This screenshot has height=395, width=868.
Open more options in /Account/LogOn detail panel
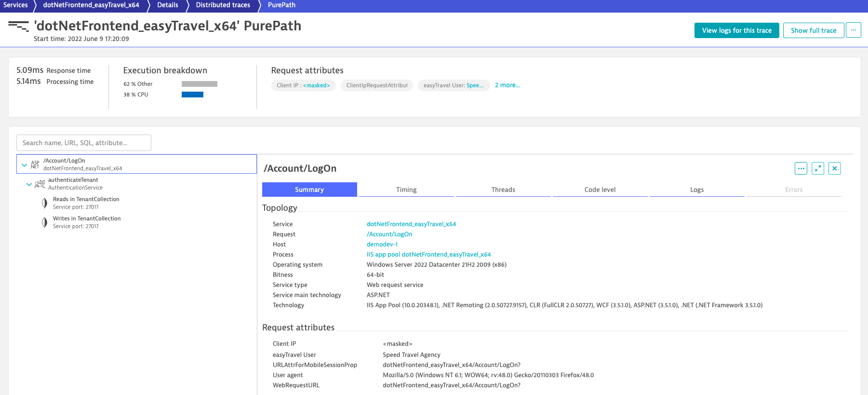pos(801,168)
